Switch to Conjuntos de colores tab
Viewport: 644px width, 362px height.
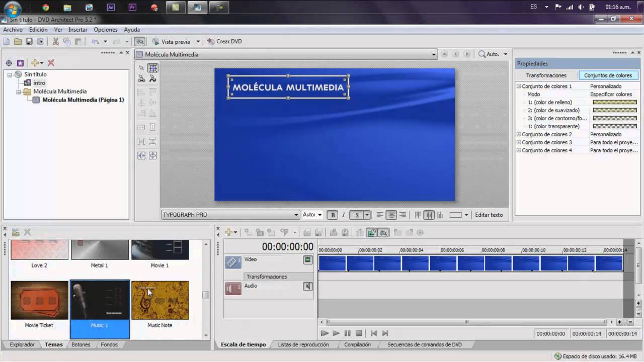coord(608,75)
